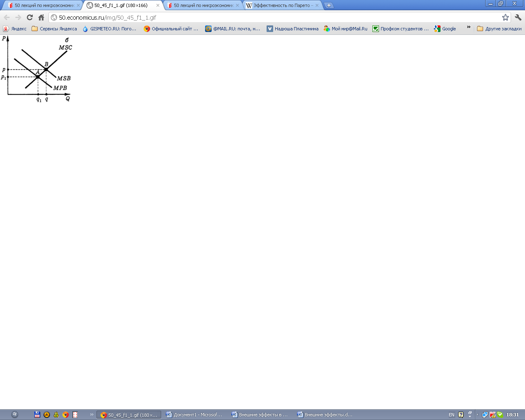Open the 'Мой мир@Mail.Ru' bookmark
The width and height of the screenshot is (525, 420).
coord(345,29)
